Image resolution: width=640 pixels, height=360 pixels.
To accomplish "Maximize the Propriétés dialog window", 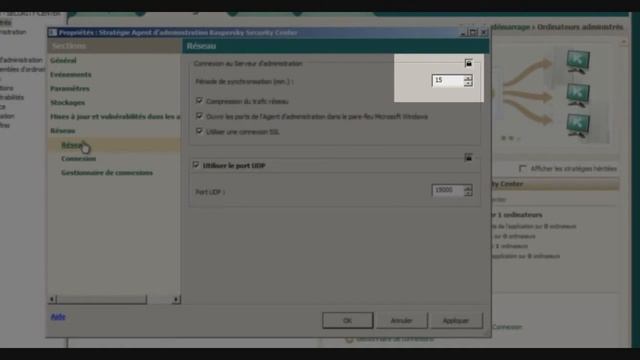I will click(x=473, y=32).
